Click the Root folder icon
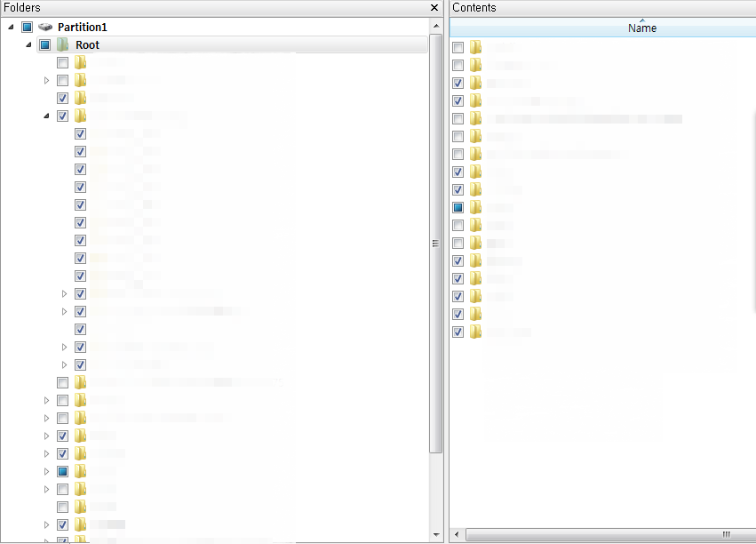The width and height of the screenshot is (756, 544). tap(63, 44)
